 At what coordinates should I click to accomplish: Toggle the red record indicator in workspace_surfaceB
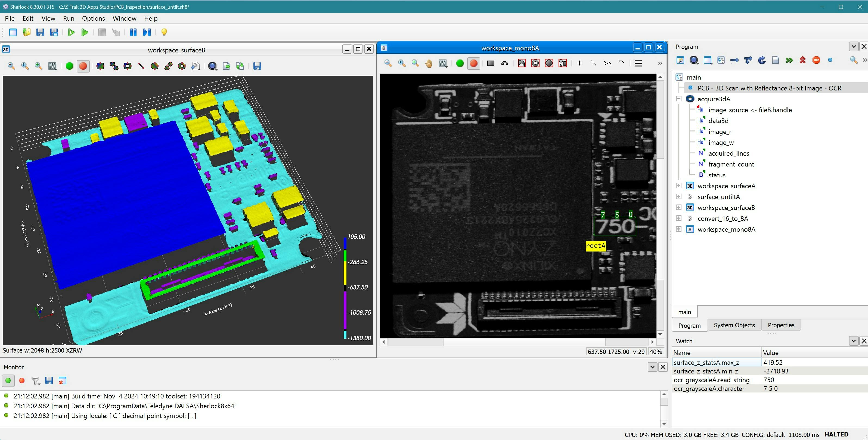83,66
